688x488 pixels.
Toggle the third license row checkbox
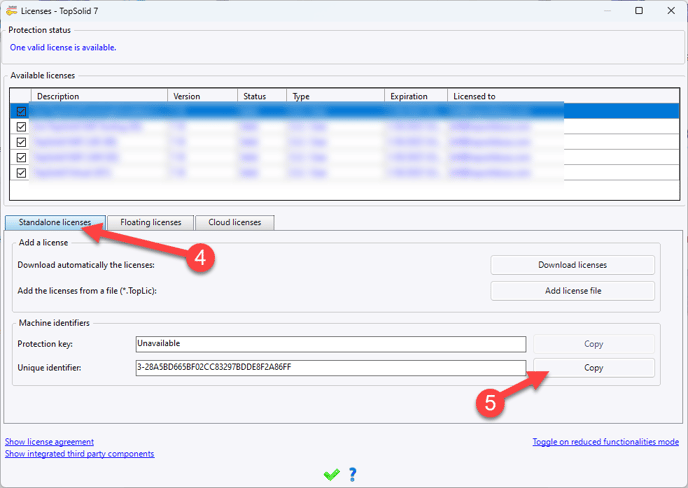(x=21, y=142)
